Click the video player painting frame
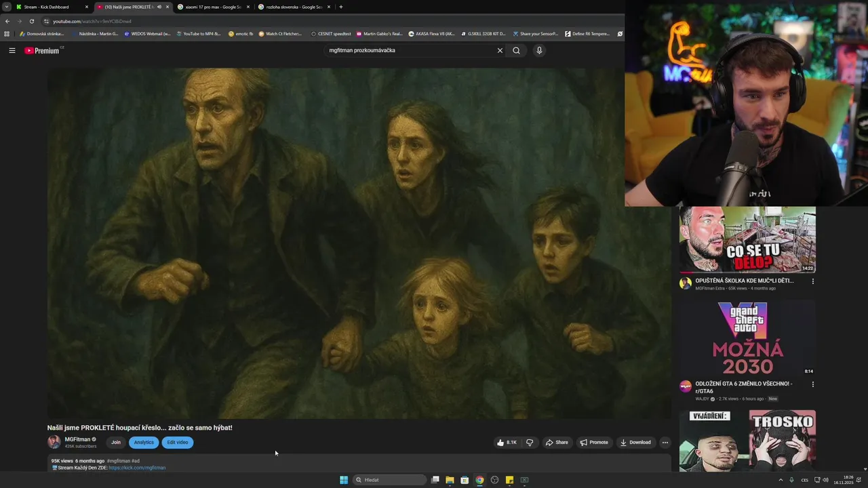Viewport: 868px width, 488px height. pyautogui.click(x=359, y=243)
